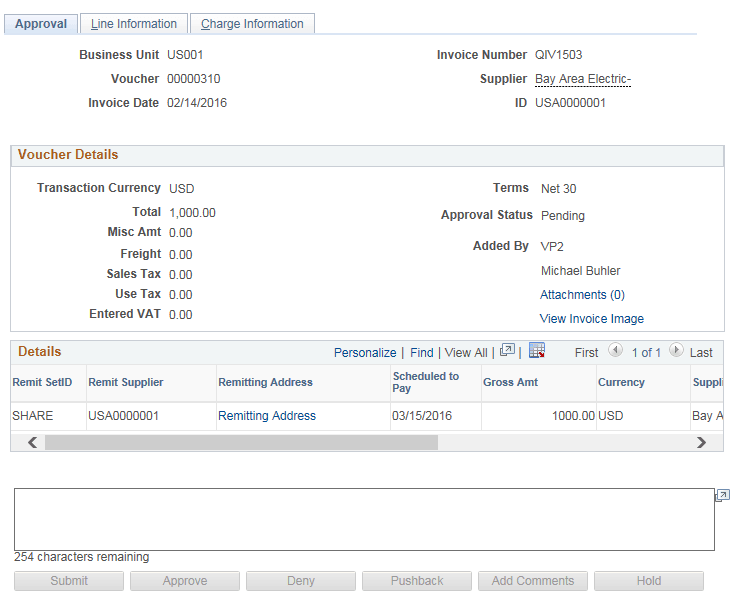The image size is (747, 606).
Task: Open the Remitting Address link in the row
Action: (267, 416)
